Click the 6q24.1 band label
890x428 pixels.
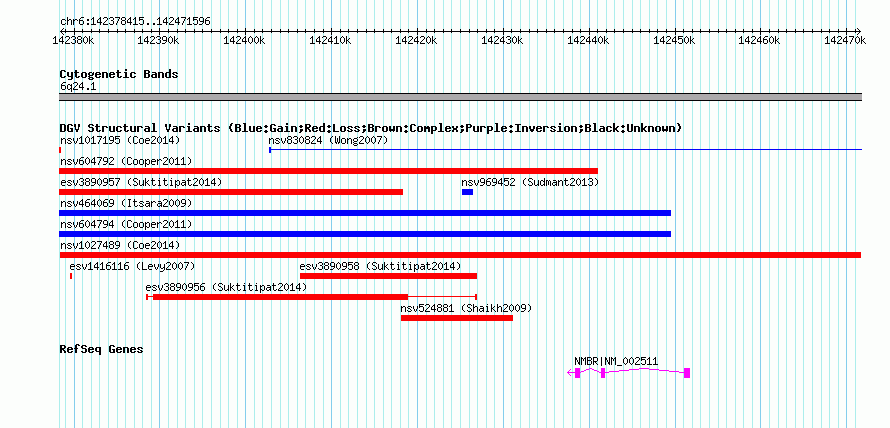coord(78,87)
